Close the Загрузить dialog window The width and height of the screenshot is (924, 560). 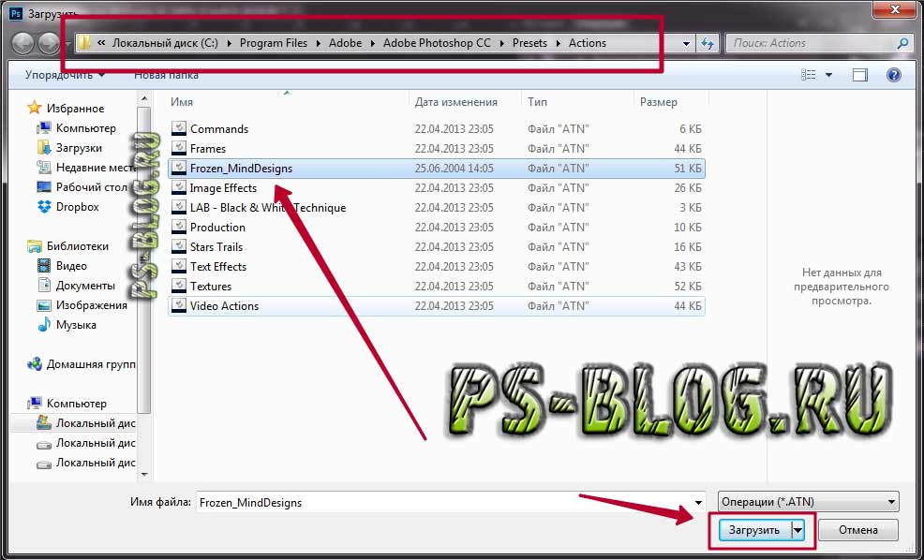click(x=895, y=8)
